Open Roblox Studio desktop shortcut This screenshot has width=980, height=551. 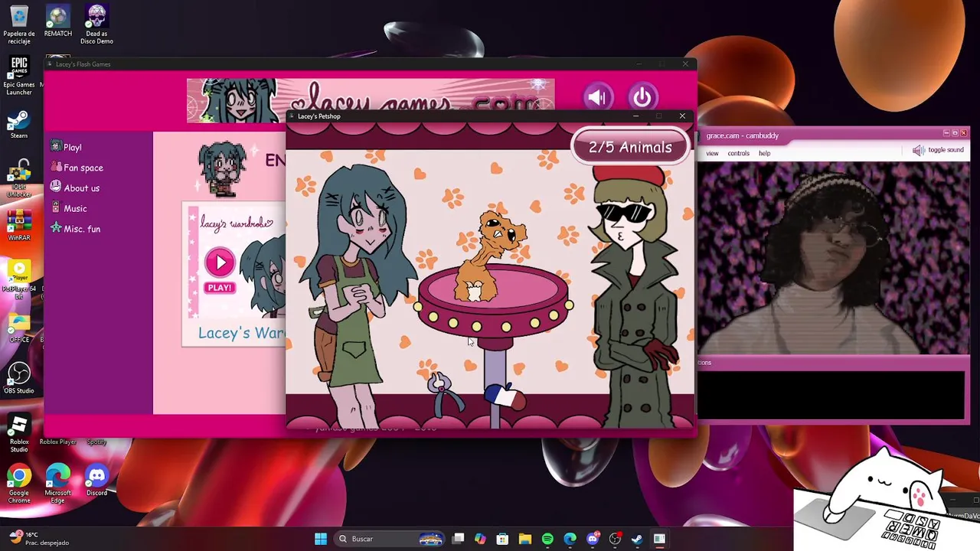[19, 433]
